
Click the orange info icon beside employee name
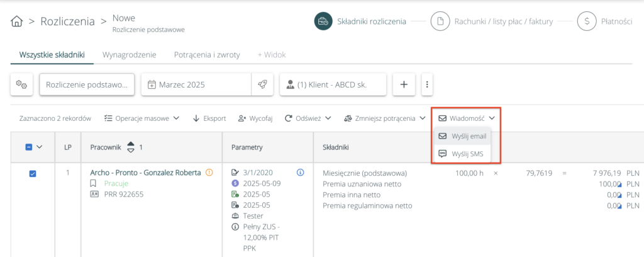coord(209,172)
